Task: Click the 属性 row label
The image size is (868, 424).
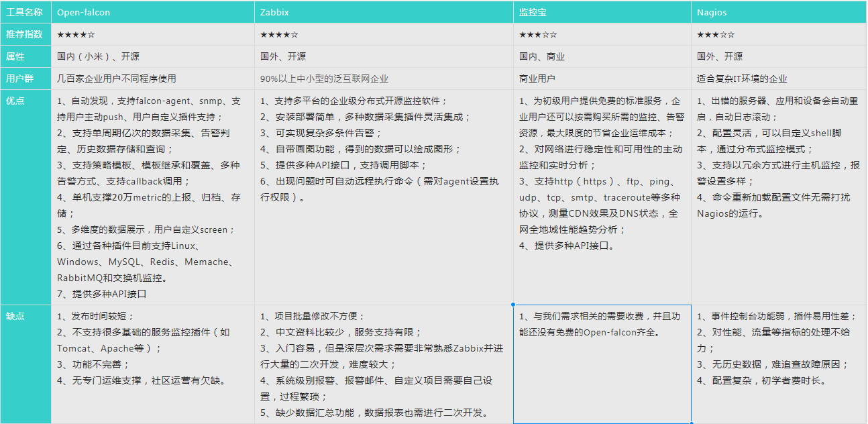Action: [15, 56]
